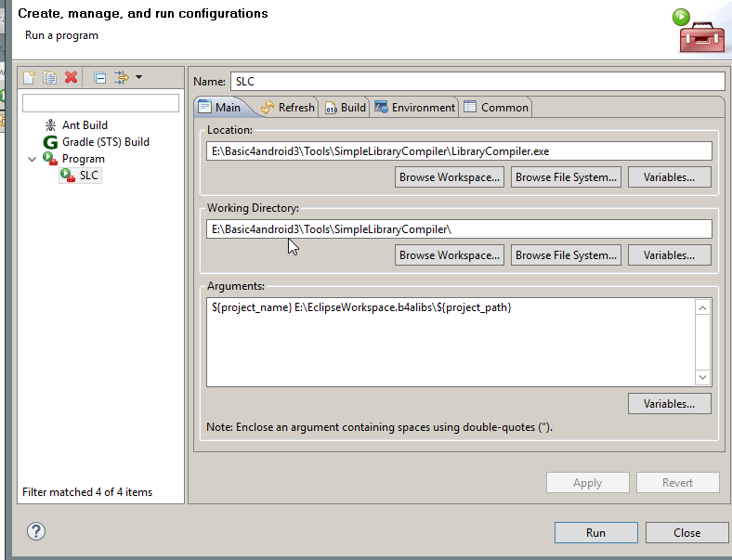Collapse all configurations in tree
732x560 pixels.
click(x=99, y=77)
